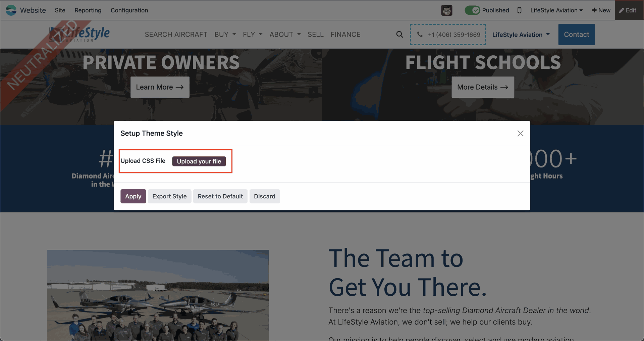This screenshot has height=341, width=644.
Task: Click the search magnifier icon
Action: pyautogui.click(x=399, y=34)
